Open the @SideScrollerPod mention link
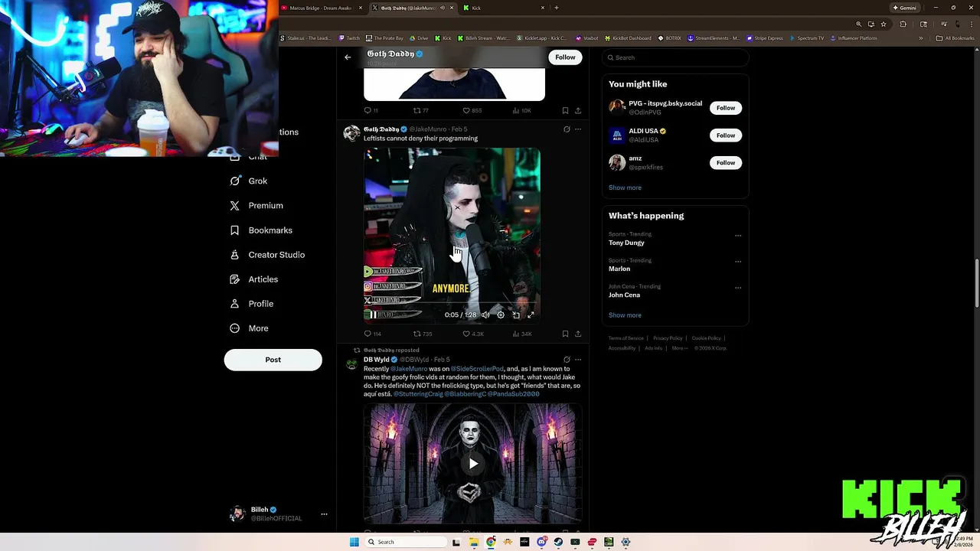 477,369
